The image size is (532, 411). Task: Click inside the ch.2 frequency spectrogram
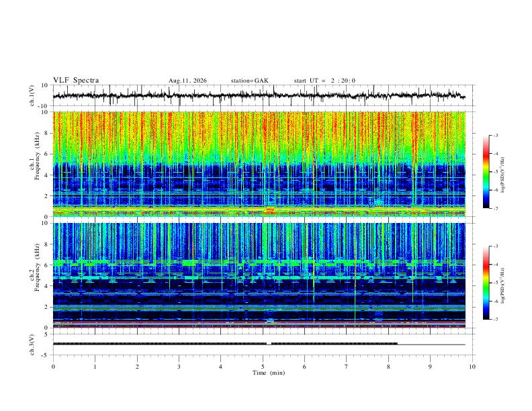(x=259, y=275)
